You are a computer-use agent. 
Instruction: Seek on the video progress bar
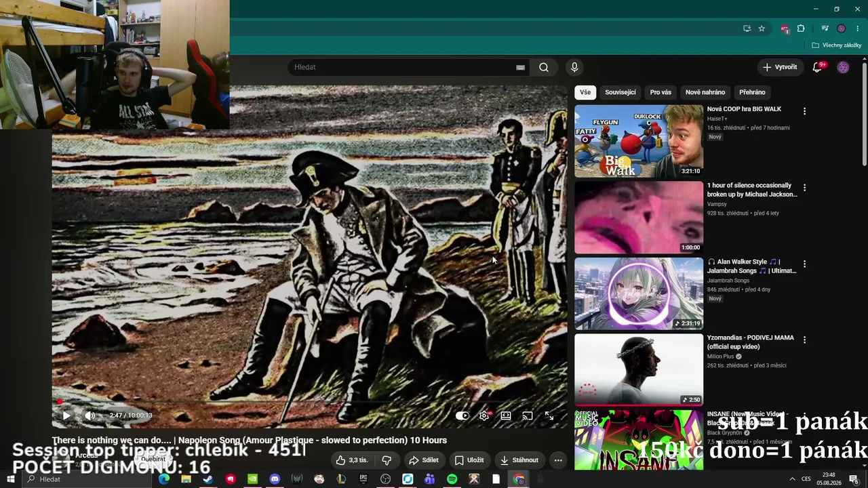pyautogui.click(x=309, y=402)
